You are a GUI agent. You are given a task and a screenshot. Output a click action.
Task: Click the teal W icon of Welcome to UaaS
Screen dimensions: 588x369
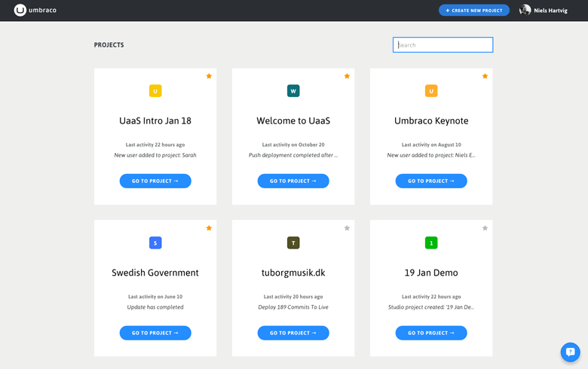293,91
